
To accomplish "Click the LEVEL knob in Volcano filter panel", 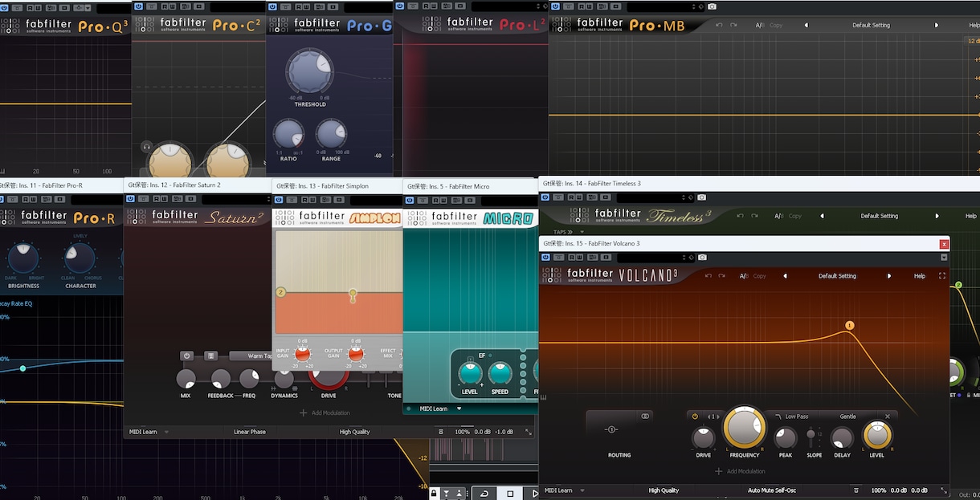I will click(x=877, y=435).
